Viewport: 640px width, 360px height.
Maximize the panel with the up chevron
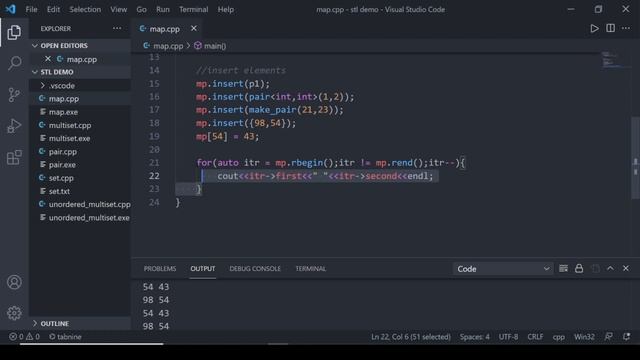610,268
